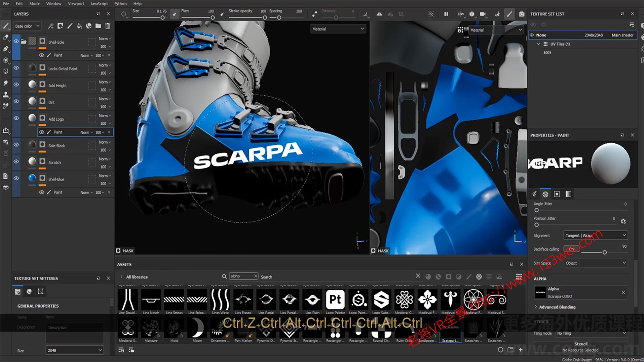Pause rendering with the pause icon
644x362 pixels.
(446, 14)
